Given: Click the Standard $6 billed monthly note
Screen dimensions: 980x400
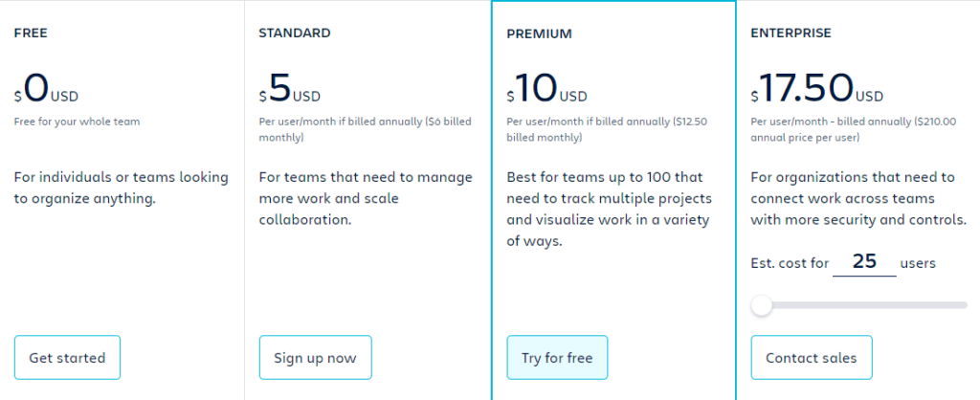Looking at the screenshot, I should coord(365,129).
